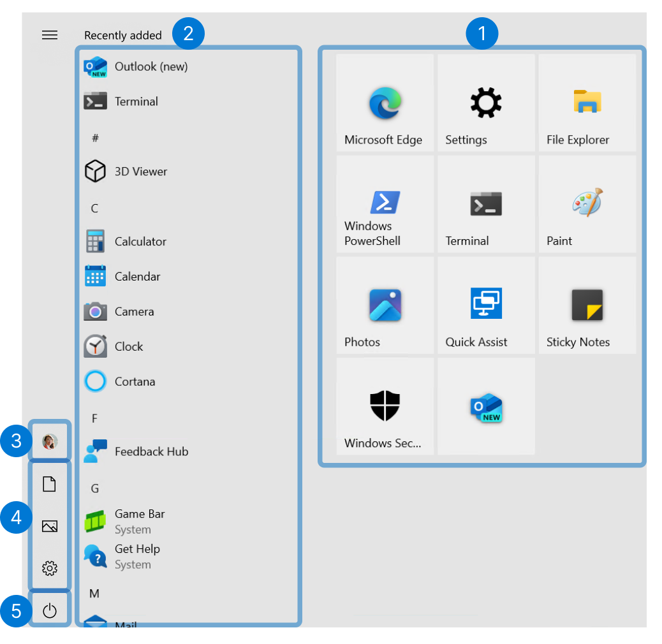Click the Clock icon in app list
The image size is (662, 644).
(96, 346)
